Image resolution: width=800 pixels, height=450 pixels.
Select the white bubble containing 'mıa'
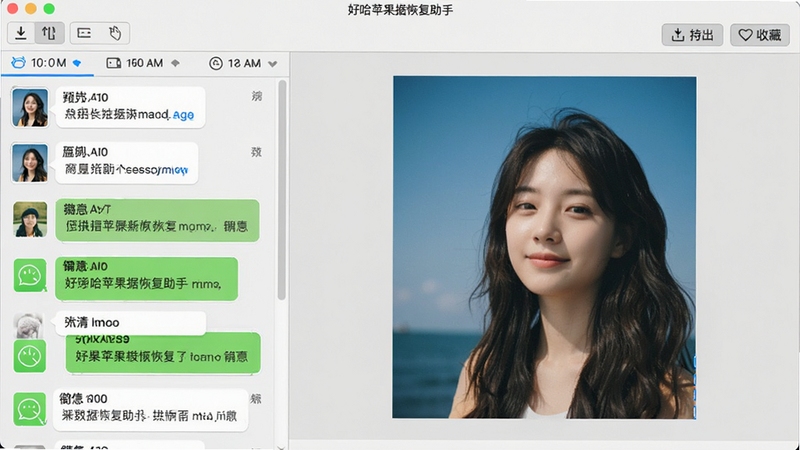[x=151, y=410]
